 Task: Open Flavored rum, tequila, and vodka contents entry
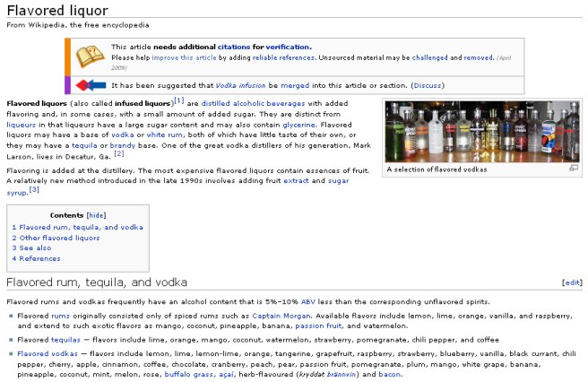(81, 227)
